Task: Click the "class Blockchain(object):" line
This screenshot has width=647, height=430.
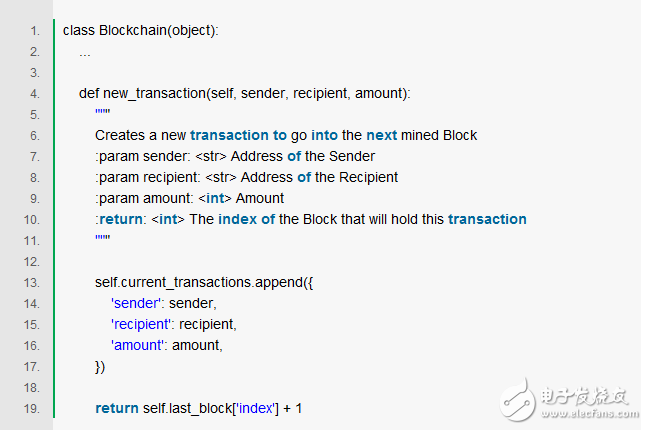Action: point(140,30)
